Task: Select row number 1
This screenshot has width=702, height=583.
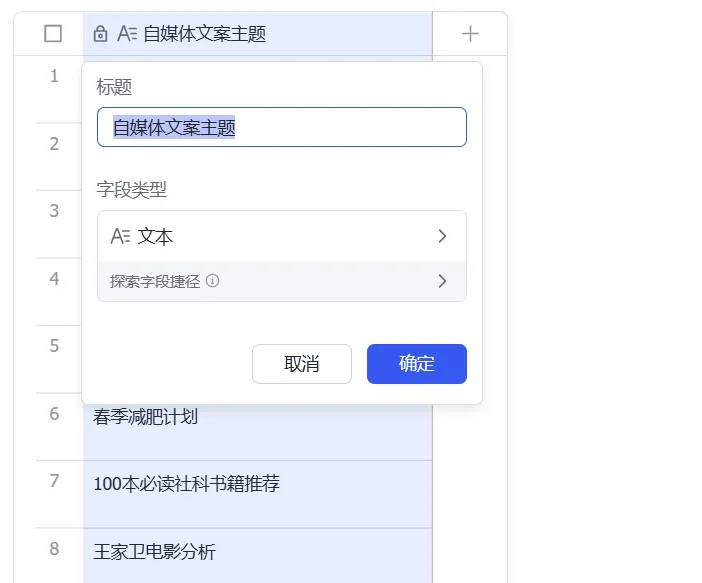Action: click(54, 76)
